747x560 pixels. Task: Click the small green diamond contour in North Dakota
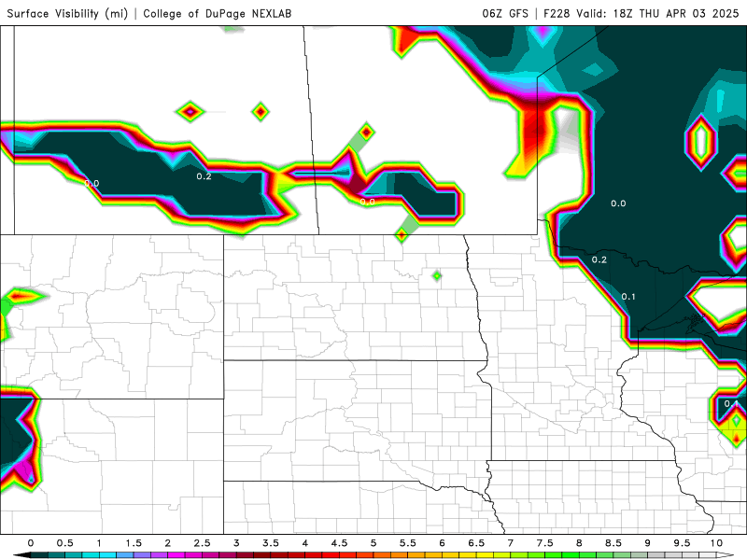click(x=437, y=275)
